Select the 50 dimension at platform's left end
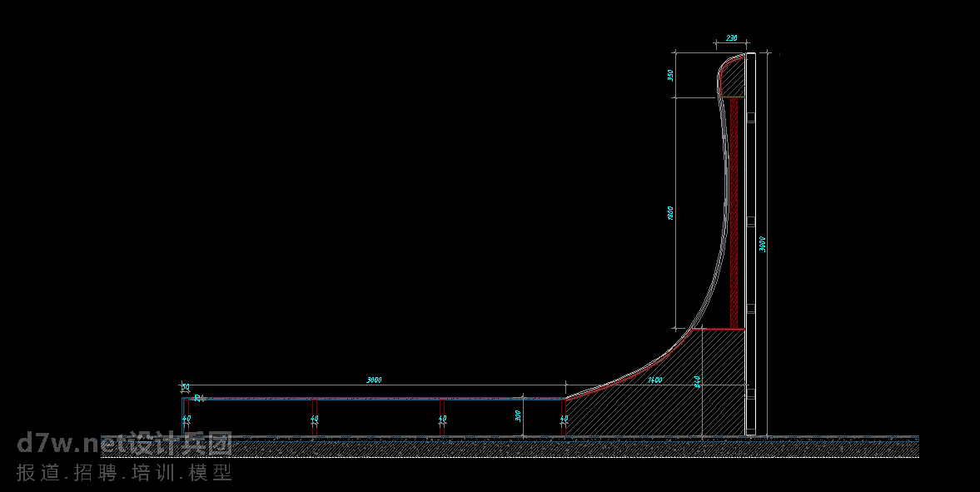The image size is (980, 492). 185,388
